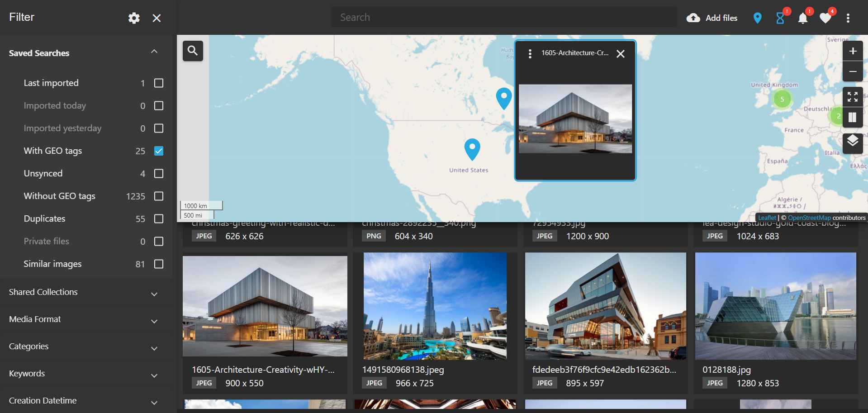
Task: Toggle map fullscreen view
Action: pos(852,97)
